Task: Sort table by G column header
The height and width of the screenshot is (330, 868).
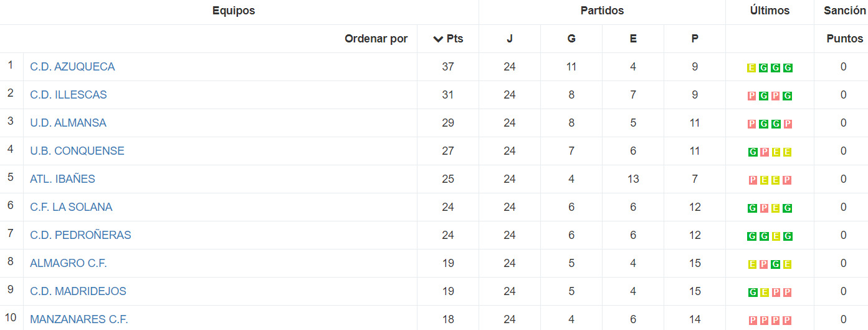Action: 571,39
